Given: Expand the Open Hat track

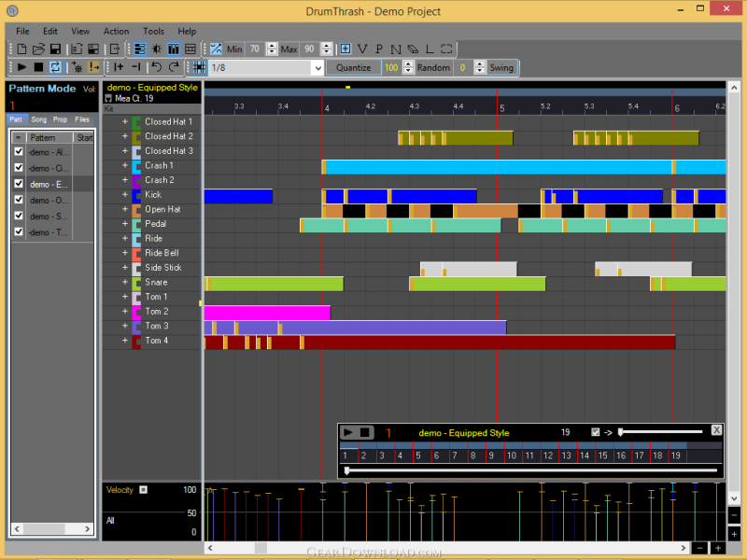Looking at the screenshot, I should 125,209.
